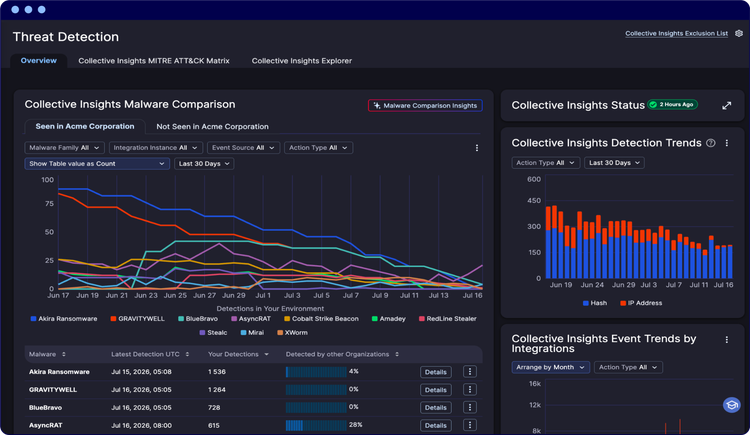
Task: Open row options menu for Akira Ransomware
Action: [x=470, y=372]
